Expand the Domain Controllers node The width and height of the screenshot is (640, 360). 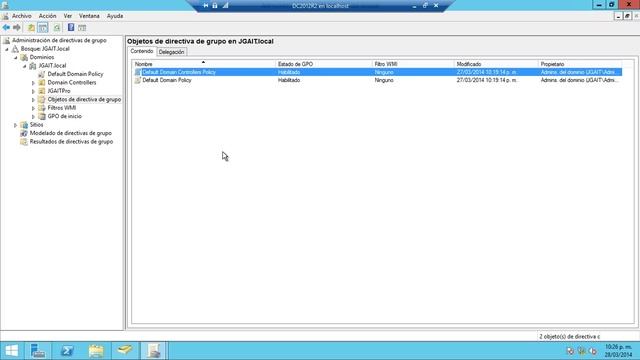pos(33,83)
